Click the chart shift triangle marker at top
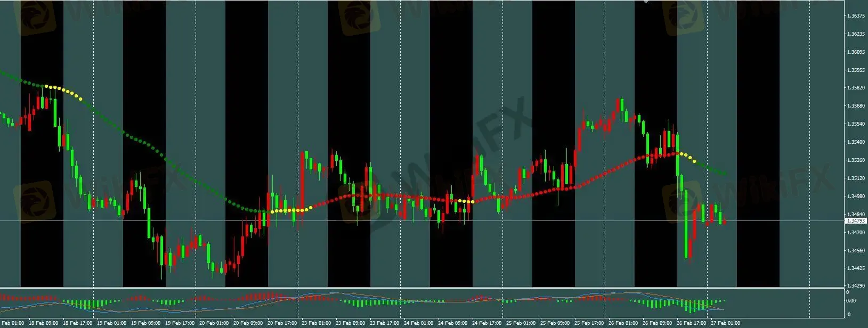Viewport: 868px width, 328px height. [x=646, y=2]
